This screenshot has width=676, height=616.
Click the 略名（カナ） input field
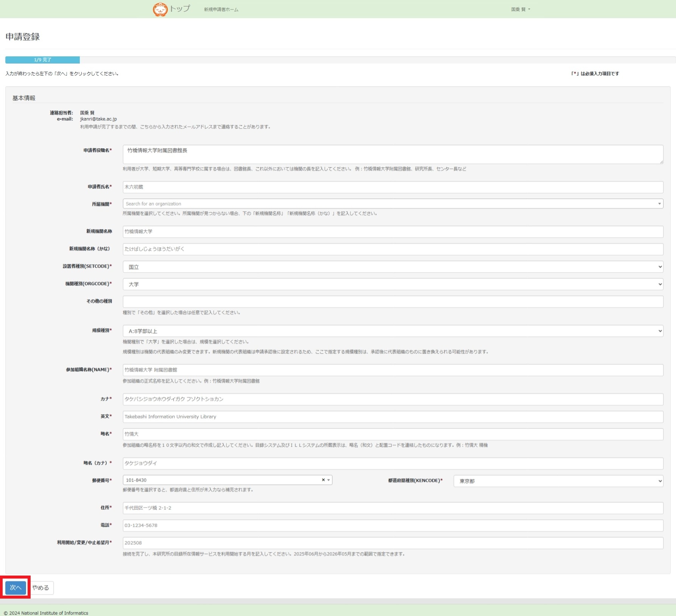(x=393, y=463)
